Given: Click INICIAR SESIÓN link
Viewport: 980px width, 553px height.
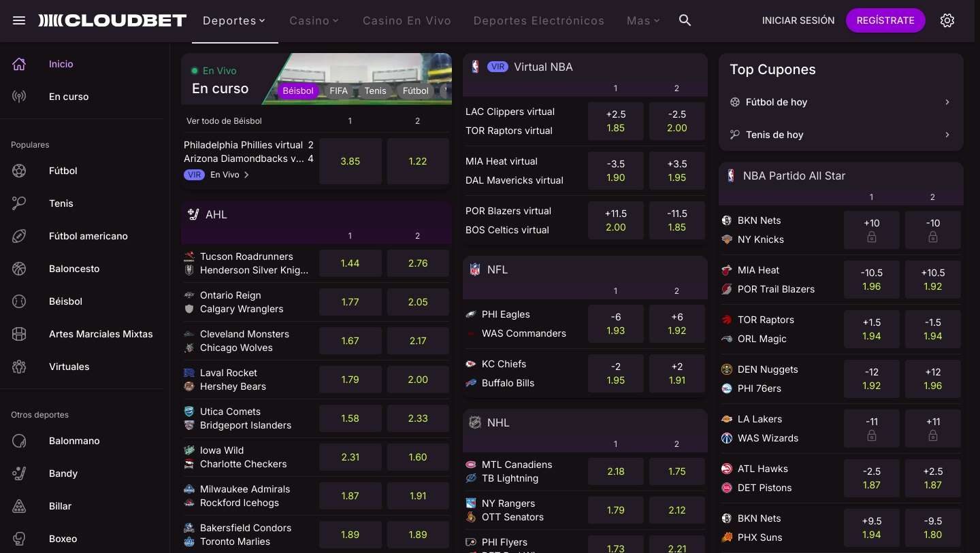Looking at the screenshot, I should point(798,20).
